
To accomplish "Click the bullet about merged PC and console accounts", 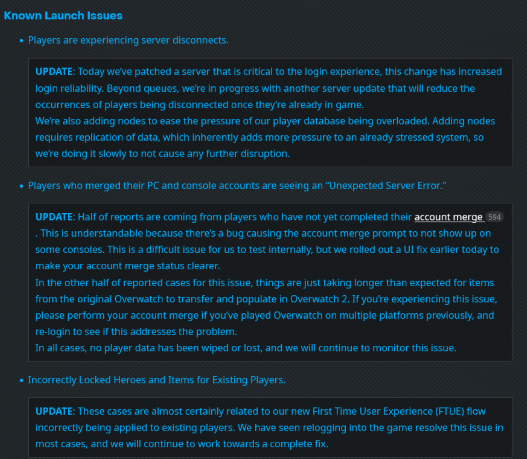I will [x=237, y=185].
